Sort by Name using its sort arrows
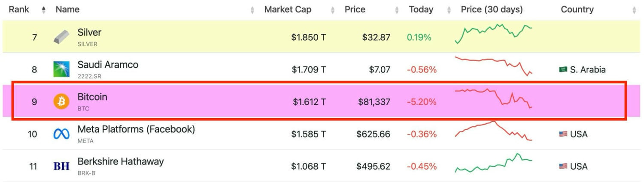644x182 pixels. tap(252, 10)
